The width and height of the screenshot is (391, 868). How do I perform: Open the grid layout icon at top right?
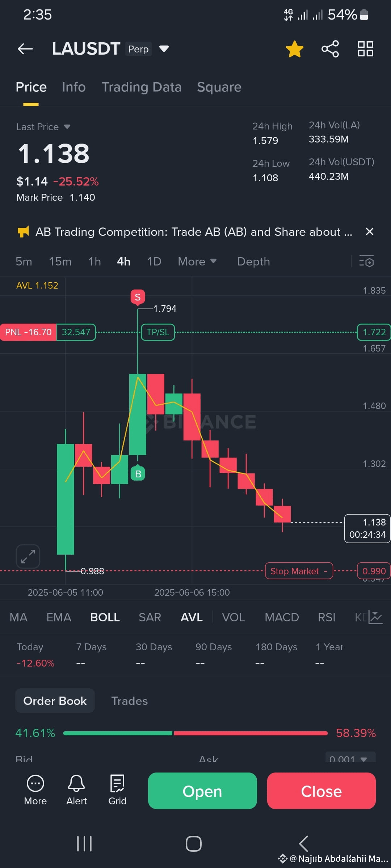365,49
